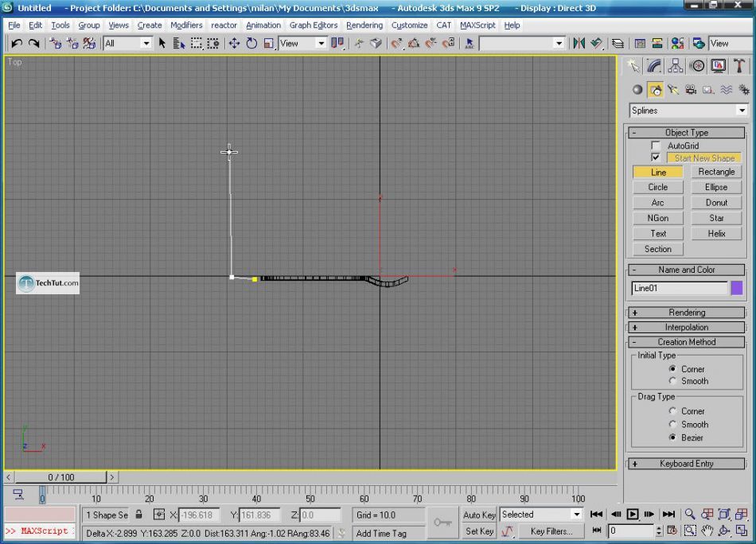Open the MAXScript menu
This screenshot has height=544, width=756.
tap(477, 25)
